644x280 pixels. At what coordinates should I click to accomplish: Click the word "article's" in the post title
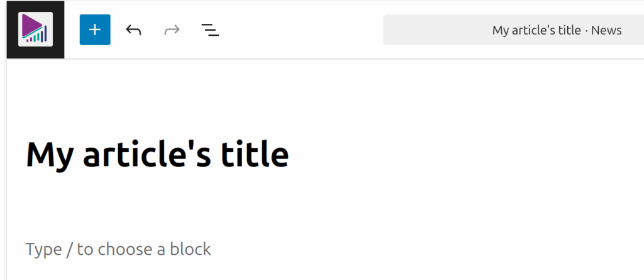click(147, 154)
